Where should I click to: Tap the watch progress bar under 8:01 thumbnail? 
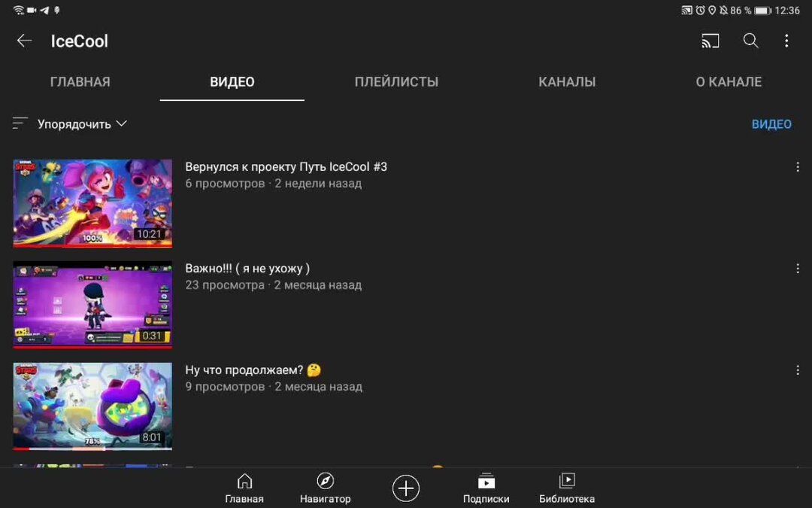[92, 449]
